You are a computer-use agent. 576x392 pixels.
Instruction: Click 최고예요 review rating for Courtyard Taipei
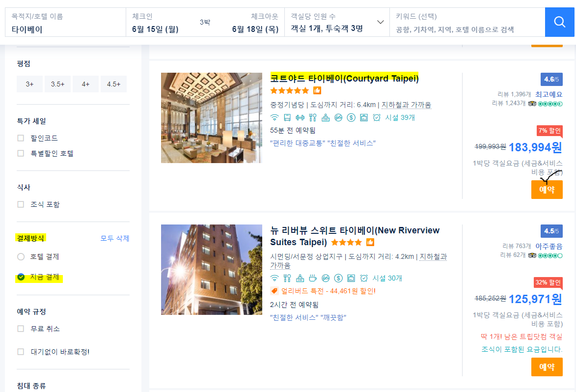point(549,94)
